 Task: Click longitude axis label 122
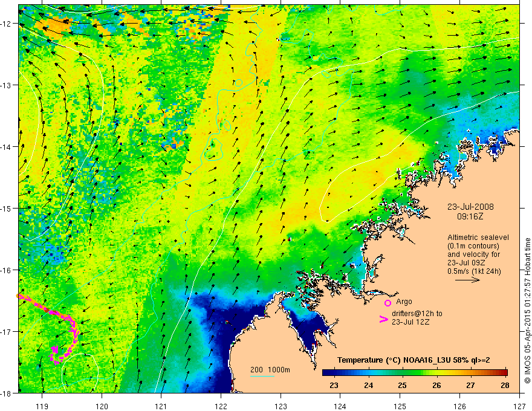coord(221,406)
